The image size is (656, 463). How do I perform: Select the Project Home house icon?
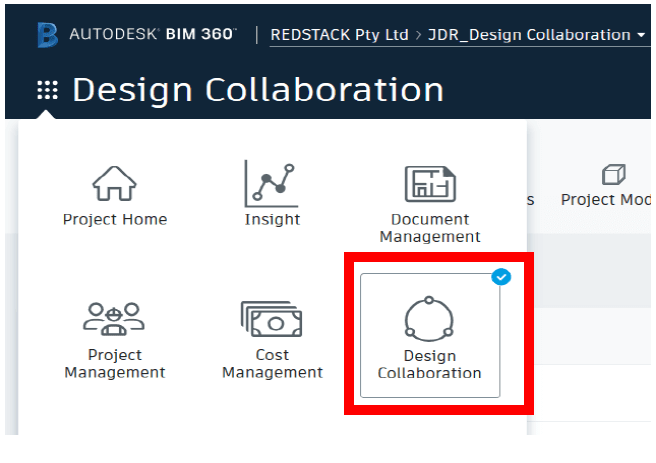click(x=115, y=184)
